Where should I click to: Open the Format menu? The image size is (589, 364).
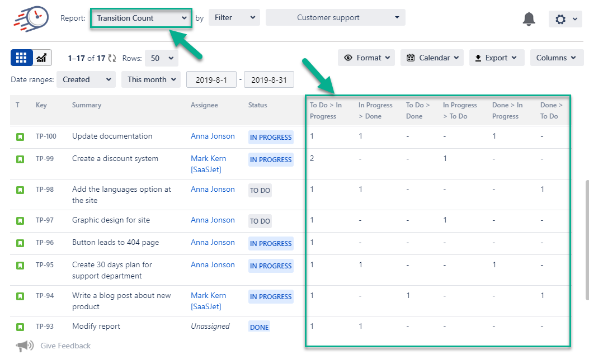(x=366, y=58)
